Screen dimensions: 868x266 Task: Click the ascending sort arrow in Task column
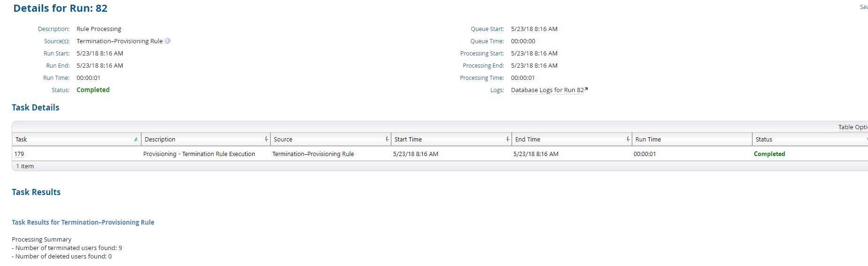[x=136, y=140]
